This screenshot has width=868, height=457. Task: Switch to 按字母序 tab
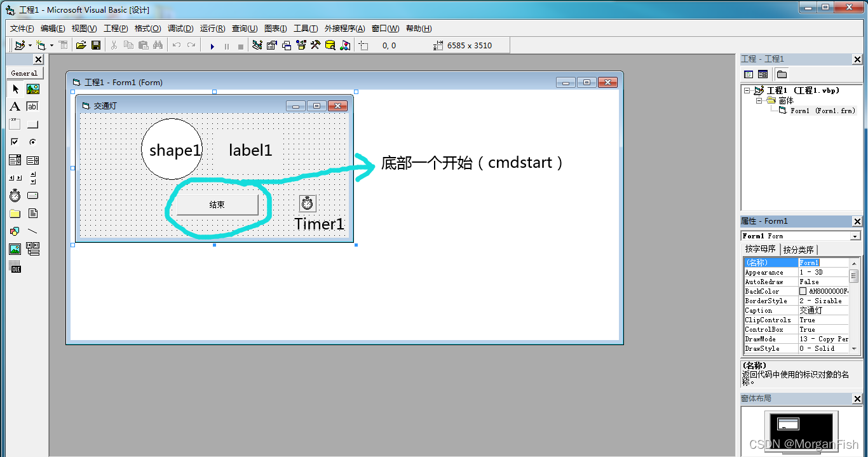click(x=761, y=249)
